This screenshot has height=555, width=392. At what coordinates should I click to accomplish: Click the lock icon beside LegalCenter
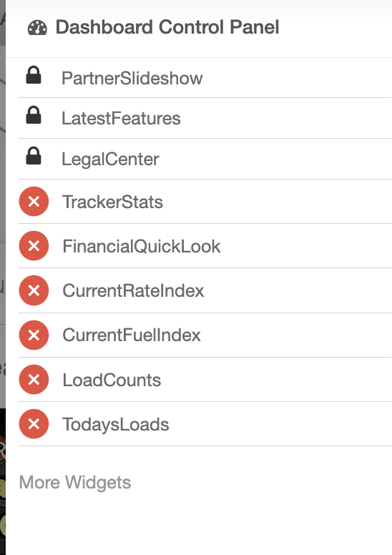pos(34,156)
